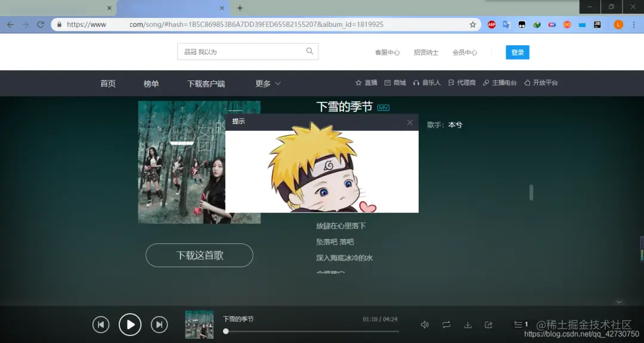
Task: Click 下载这首歌 button
Action: (x=199, y=255)
